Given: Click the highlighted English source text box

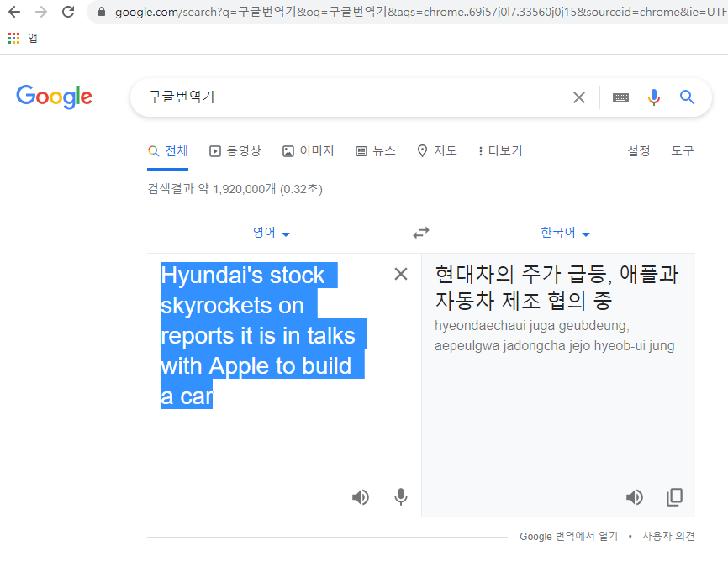Looking at the screenshot, I should click(264, 335).
